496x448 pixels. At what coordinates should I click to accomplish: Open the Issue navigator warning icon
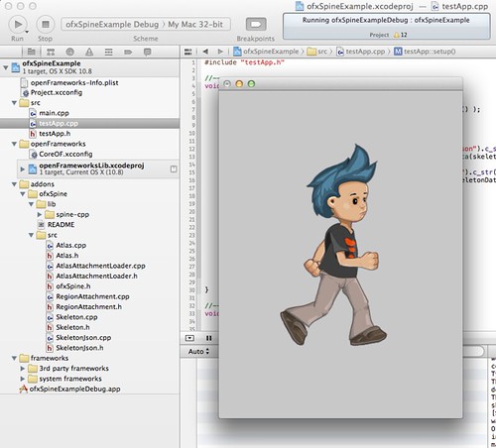(89, 52)
